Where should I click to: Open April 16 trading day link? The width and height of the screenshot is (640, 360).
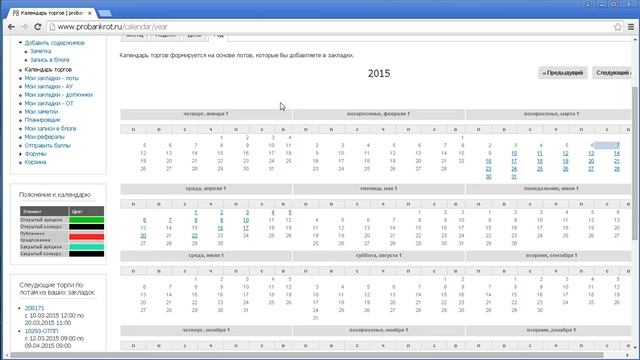(x=220, y=228)
